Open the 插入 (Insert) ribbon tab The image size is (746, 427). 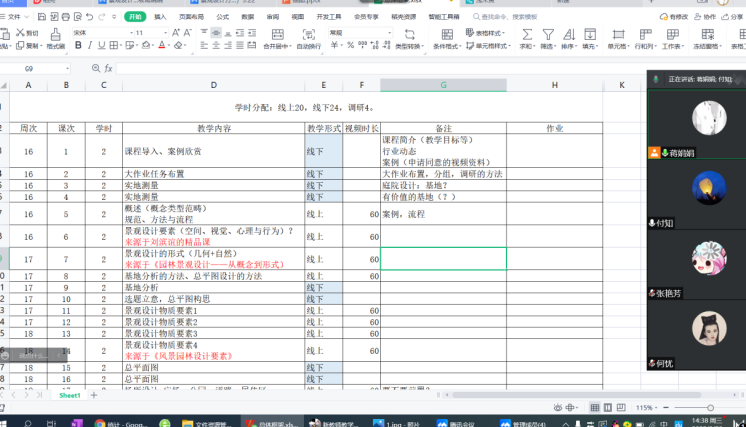160,17
